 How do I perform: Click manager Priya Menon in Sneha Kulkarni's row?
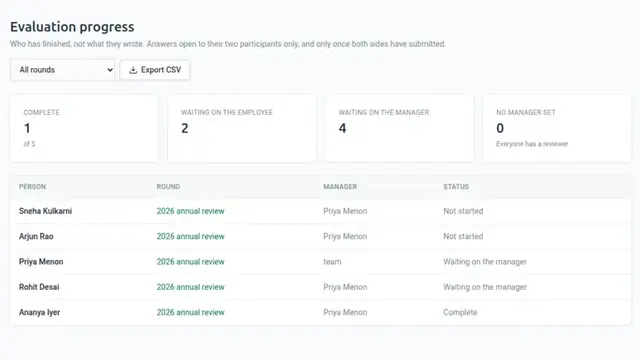[345, 211]
